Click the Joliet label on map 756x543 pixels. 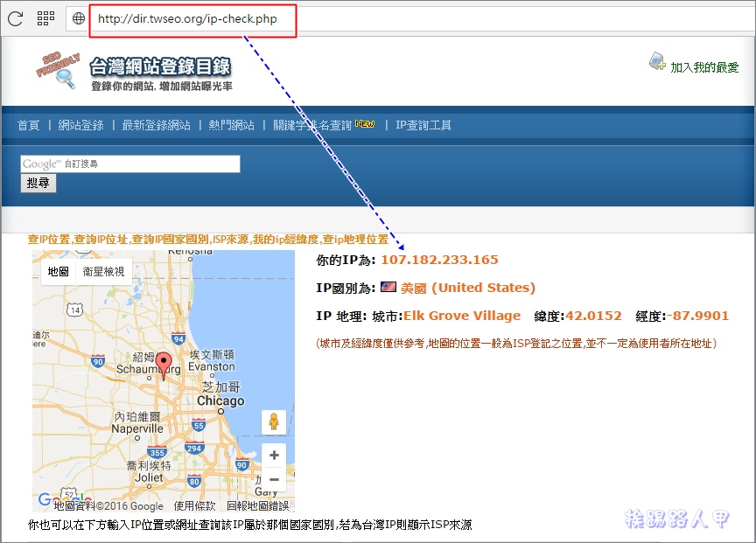click(x=149, y=477)
